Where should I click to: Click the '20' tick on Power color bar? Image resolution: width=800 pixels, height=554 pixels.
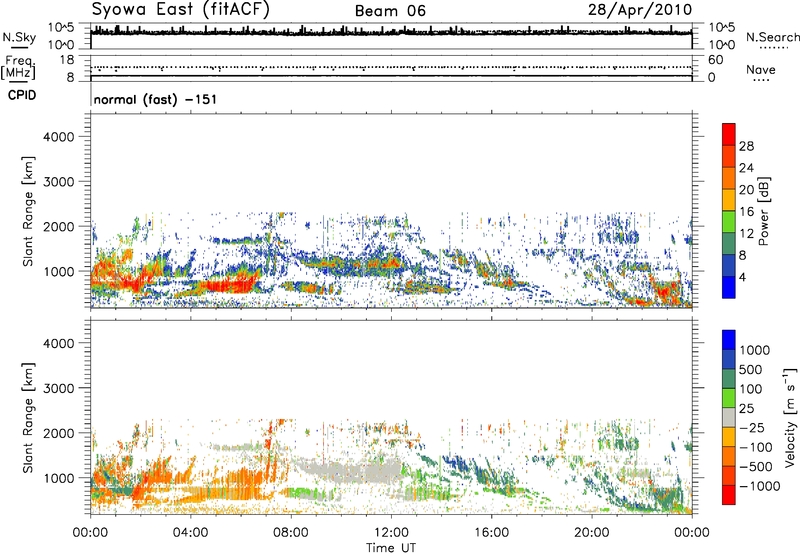[746, 190]
